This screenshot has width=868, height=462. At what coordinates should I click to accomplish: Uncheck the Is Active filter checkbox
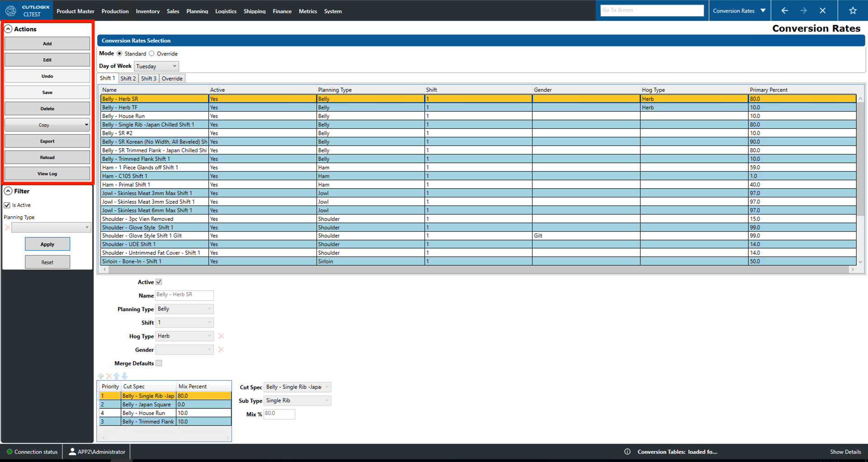tap(7, 205)
